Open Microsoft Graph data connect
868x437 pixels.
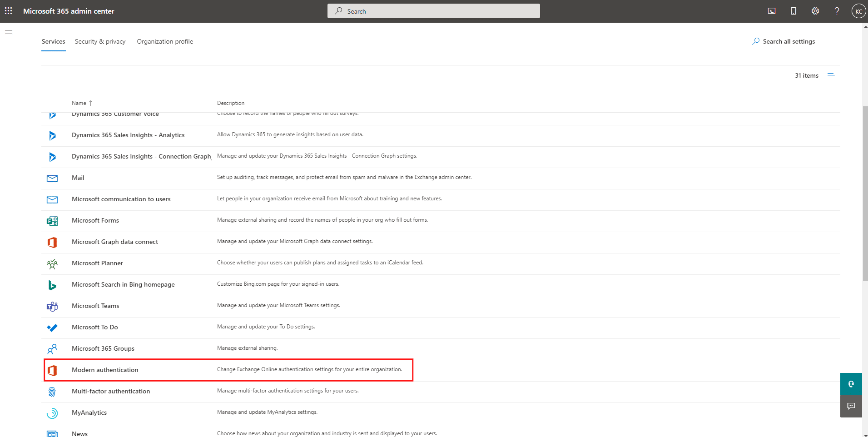[115, 242]
